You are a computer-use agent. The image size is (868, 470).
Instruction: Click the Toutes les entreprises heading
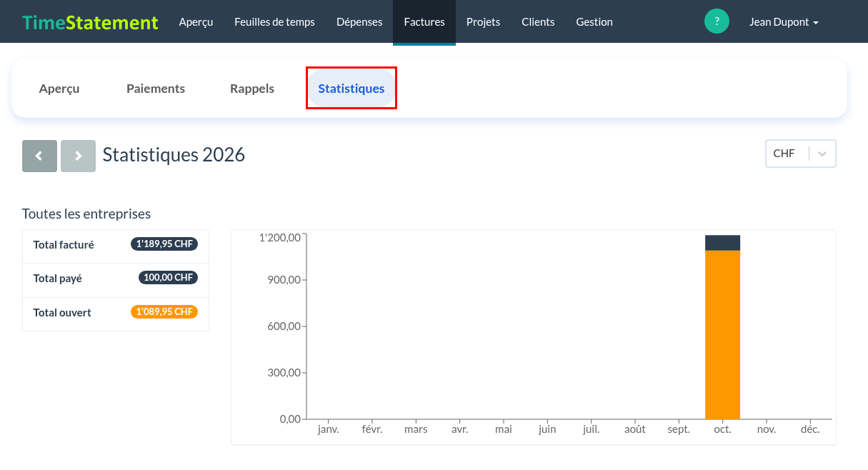86,214
